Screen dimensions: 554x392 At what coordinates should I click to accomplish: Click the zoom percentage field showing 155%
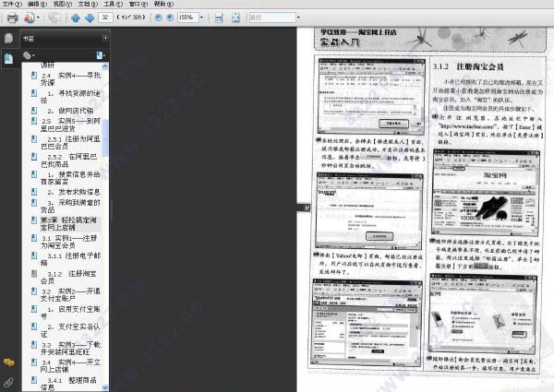tap(187, 18)
